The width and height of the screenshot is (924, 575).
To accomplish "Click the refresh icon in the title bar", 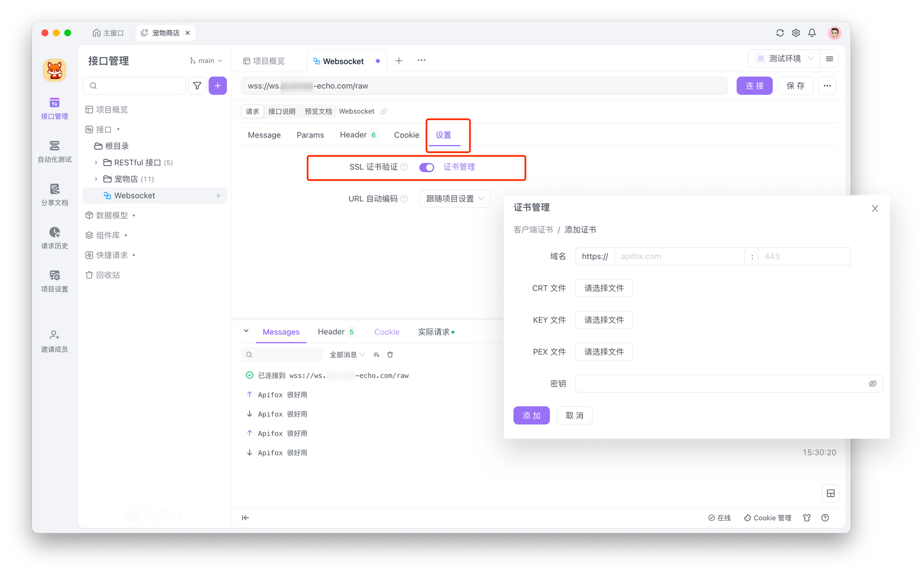I will tap(779, 33).
